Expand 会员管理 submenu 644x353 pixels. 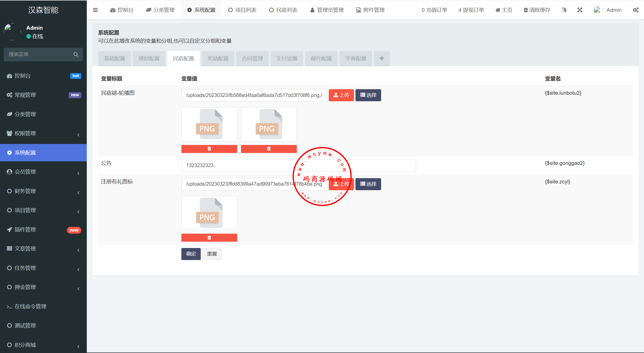tap(43, 172)
